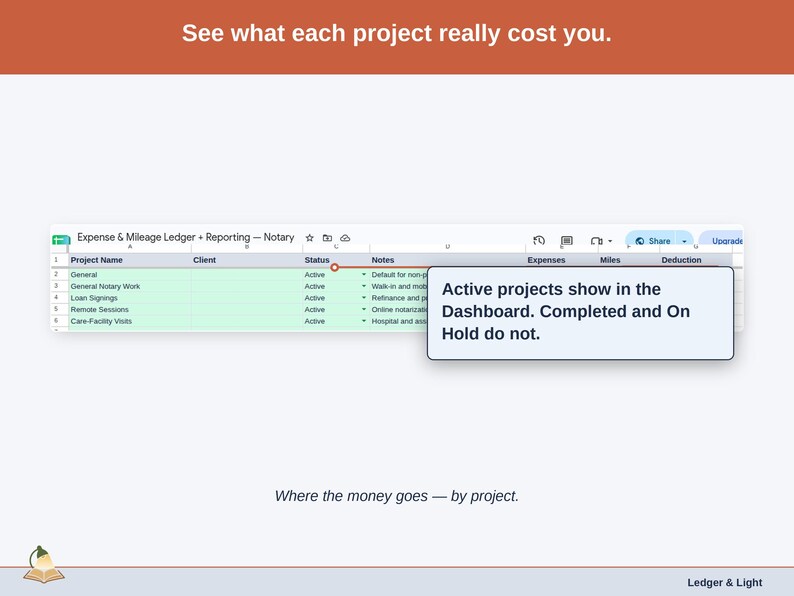Select the Care-Facility Visits cell
The width and height of the screenshot is (794, 596).
pos(130,321)
